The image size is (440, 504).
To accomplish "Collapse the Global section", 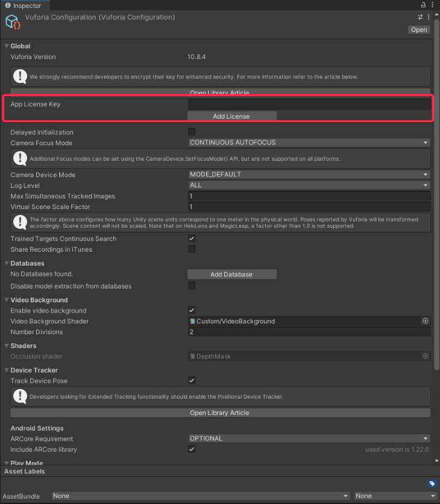I will click(x=7, y=46).
